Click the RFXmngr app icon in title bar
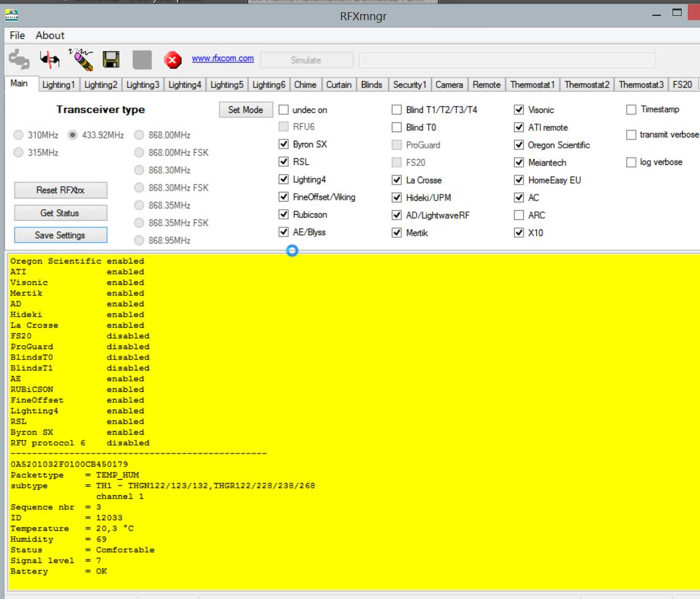The height and width of the screenshot is (599, 700). [x=12, y=16]
